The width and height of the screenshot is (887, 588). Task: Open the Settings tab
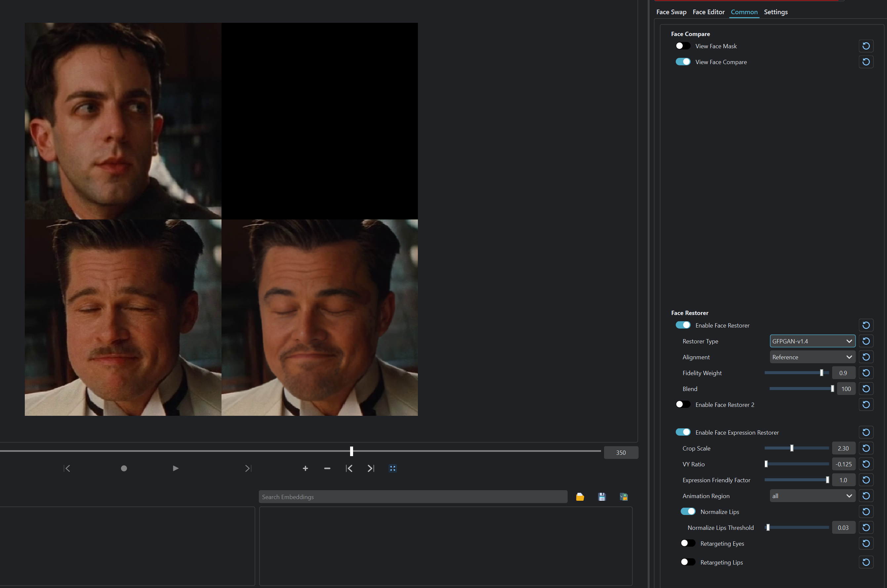coord(776,12)
